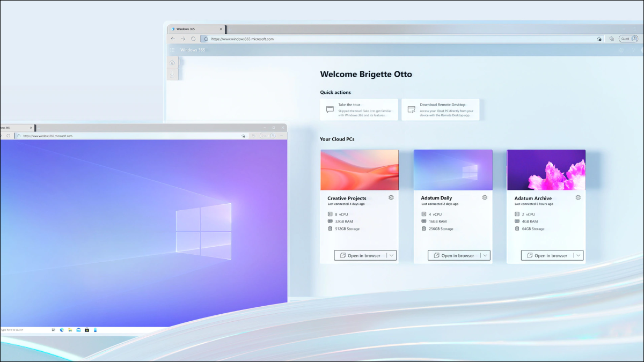Add page to favorites in rear browser
The width and height of the screenshot is (644, 362).
pyautogui.click(x=599, y=39)
